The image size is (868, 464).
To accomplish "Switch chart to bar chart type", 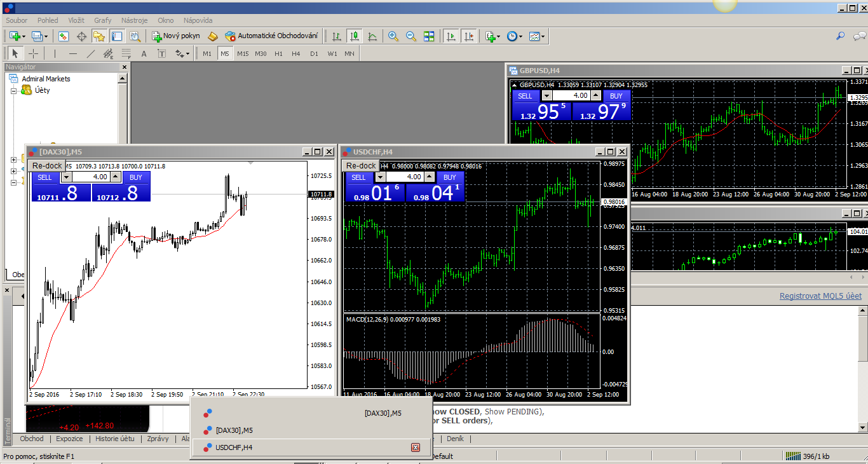I will click(337, 36).
